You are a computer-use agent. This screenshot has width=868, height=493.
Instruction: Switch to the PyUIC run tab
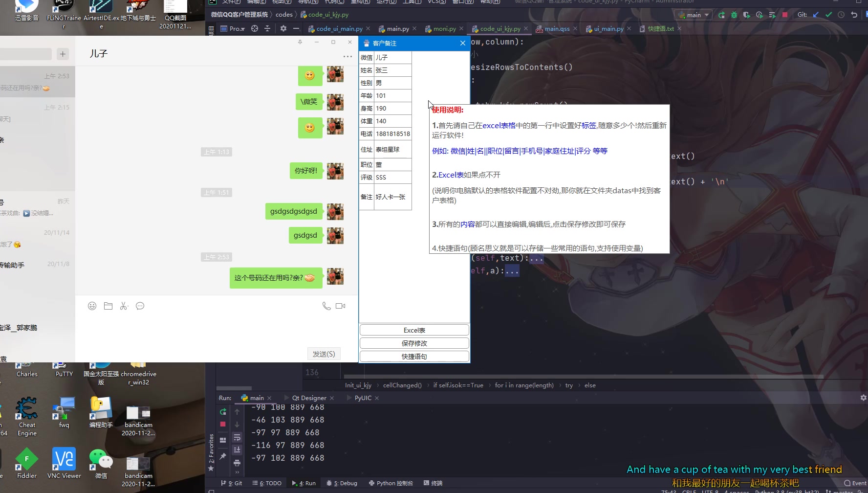click(x=363, y=398)
